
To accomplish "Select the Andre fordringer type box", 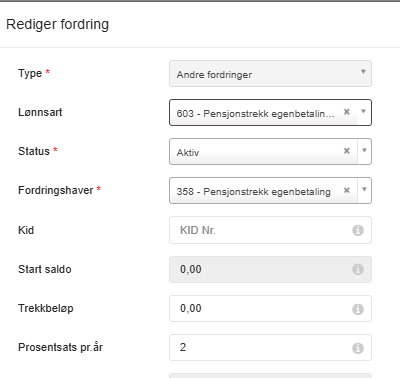I will coord(270,73).
